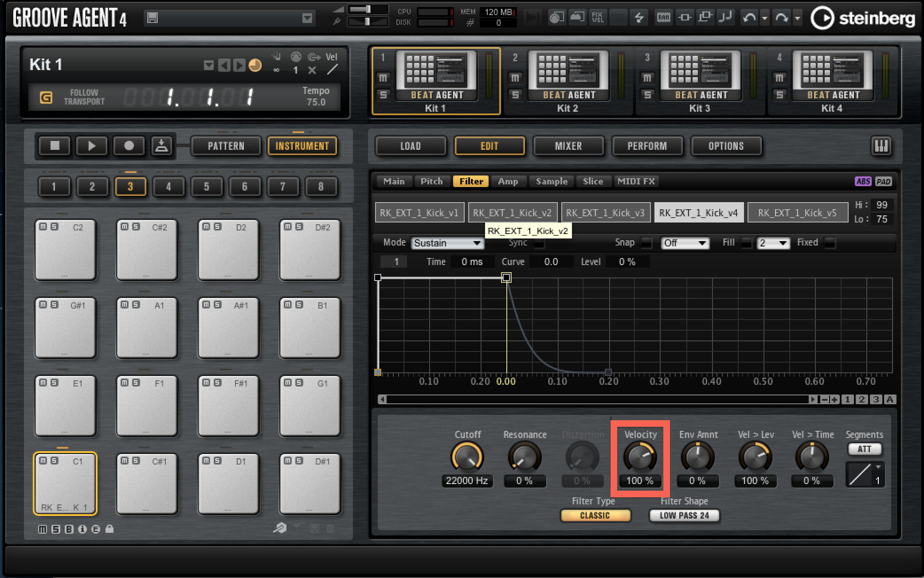
Task: Click the LOW PASS 24 filter shape button
Action: (684, 516)
